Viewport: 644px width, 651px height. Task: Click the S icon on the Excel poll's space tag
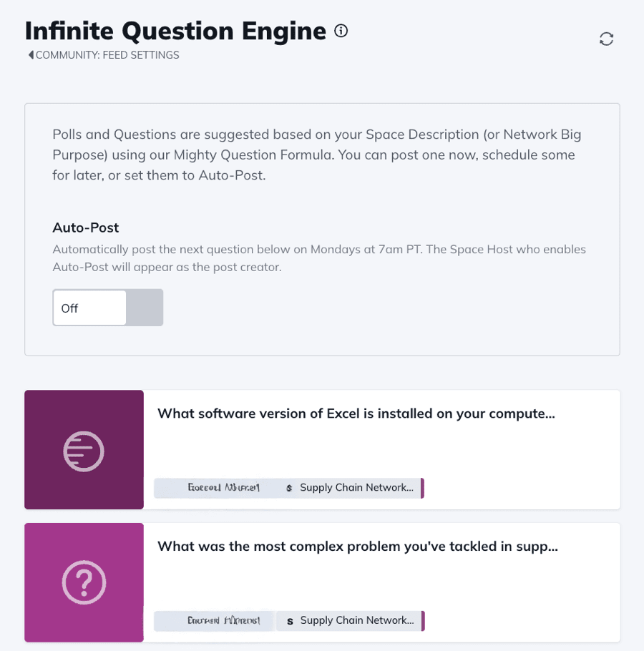(x=289, y=489)
